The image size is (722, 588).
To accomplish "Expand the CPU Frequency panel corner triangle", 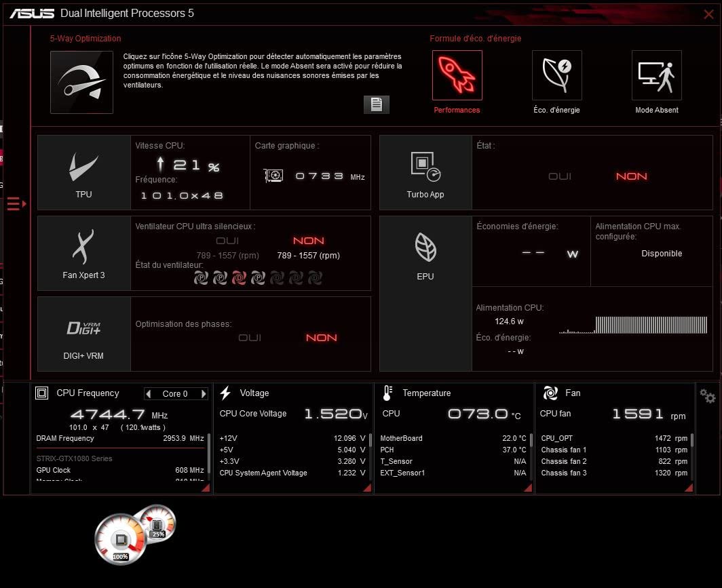I will 206,488.
